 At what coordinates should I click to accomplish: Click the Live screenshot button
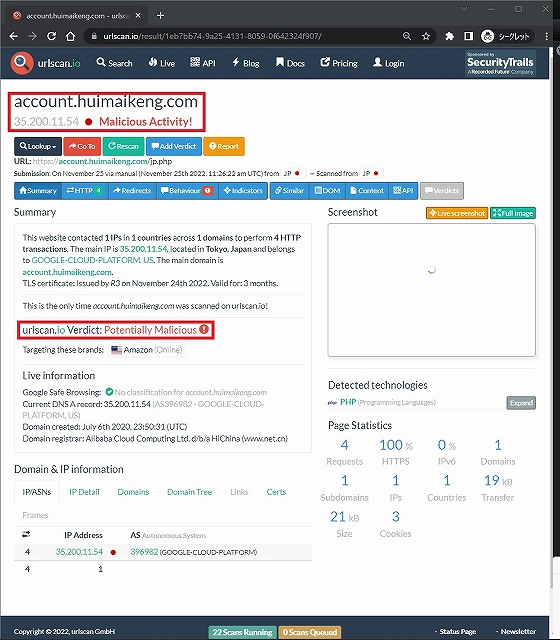(x=457, y=213)
